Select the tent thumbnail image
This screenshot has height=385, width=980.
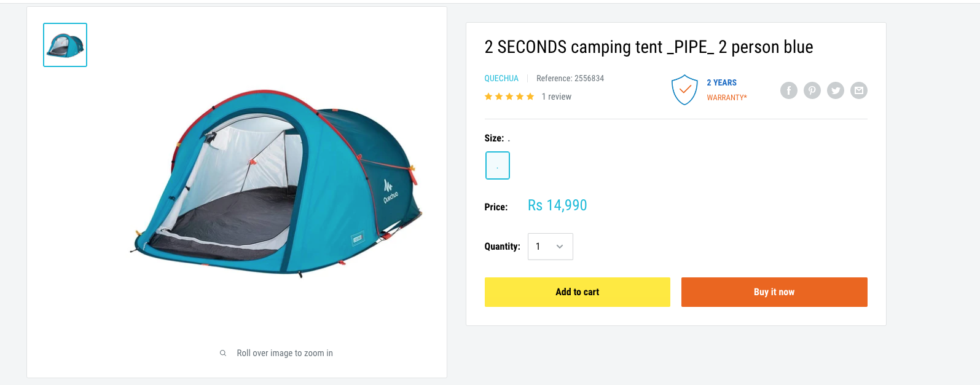[x=65, y=45]
